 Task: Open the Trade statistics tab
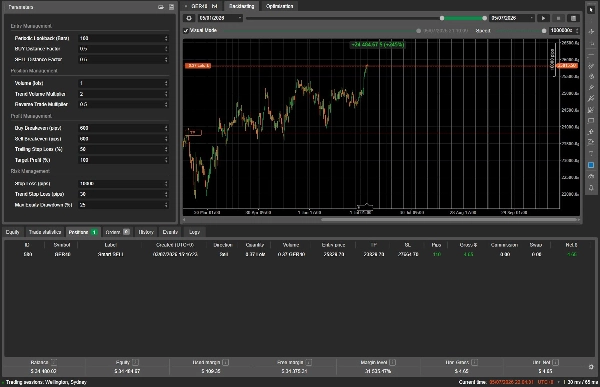point(45,232)
